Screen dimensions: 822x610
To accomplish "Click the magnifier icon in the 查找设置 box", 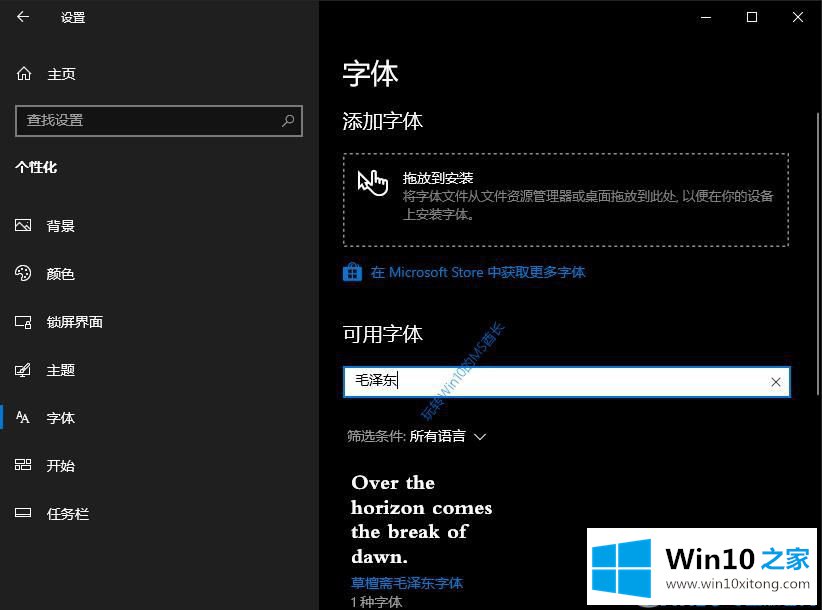I will point(288,121).
